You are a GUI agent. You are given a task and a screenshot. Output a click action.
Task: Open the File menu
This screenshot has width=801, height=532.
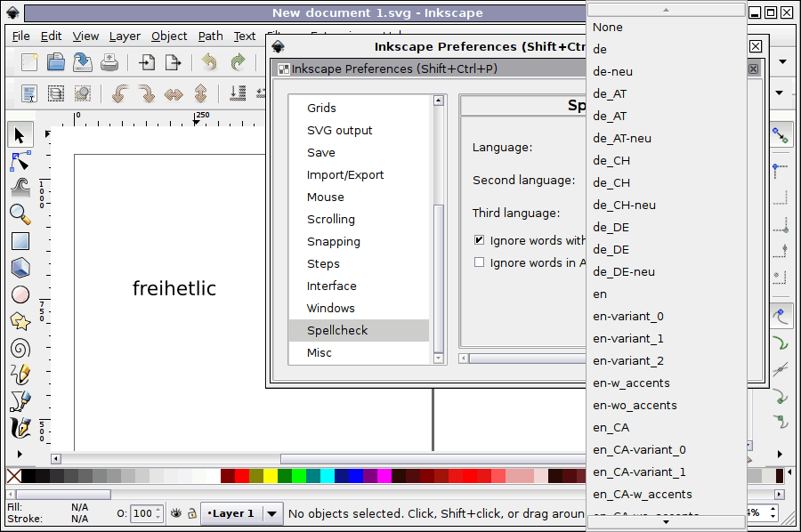[21, 36]
